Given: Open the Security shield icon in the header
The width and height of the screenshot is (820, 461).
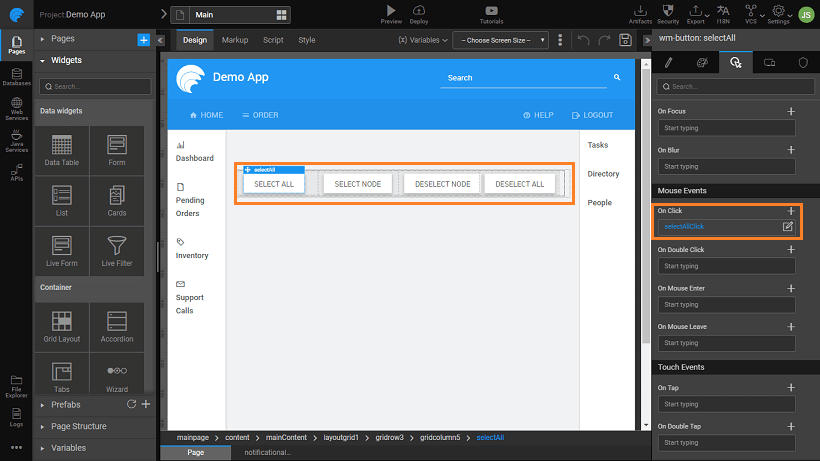Looking at the screenshot, I should tap(668, 11).
